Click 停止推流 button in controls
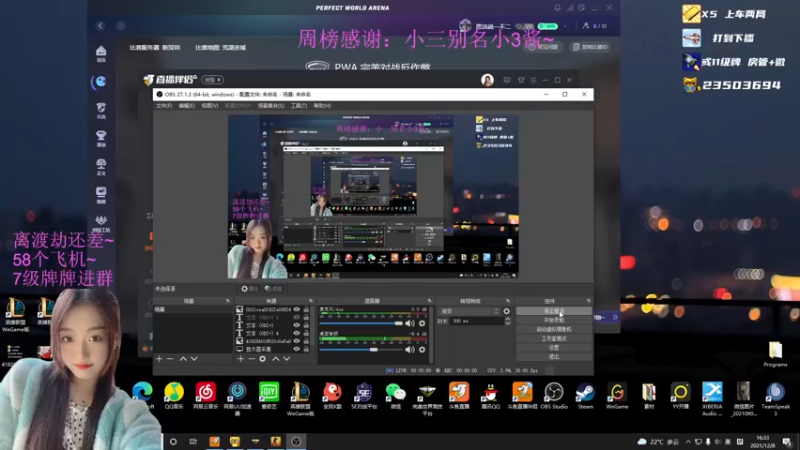 [554, 311]
